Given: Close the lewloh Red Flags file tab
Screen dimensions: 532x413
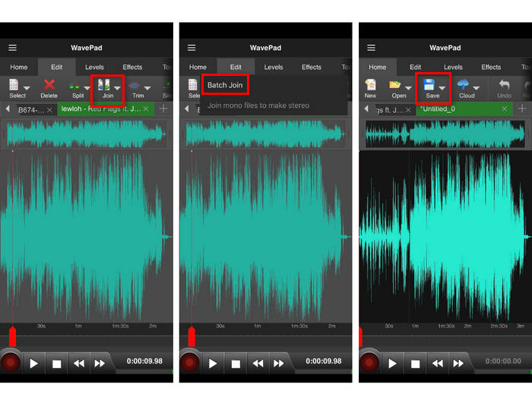Looking at the screenshot, I should click(146, 109).
